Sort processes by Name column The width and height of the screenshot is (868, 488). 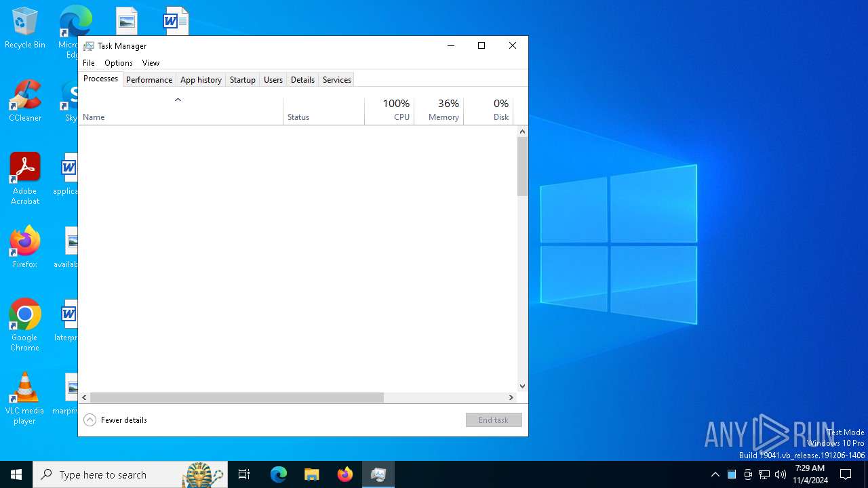point(181,111)
